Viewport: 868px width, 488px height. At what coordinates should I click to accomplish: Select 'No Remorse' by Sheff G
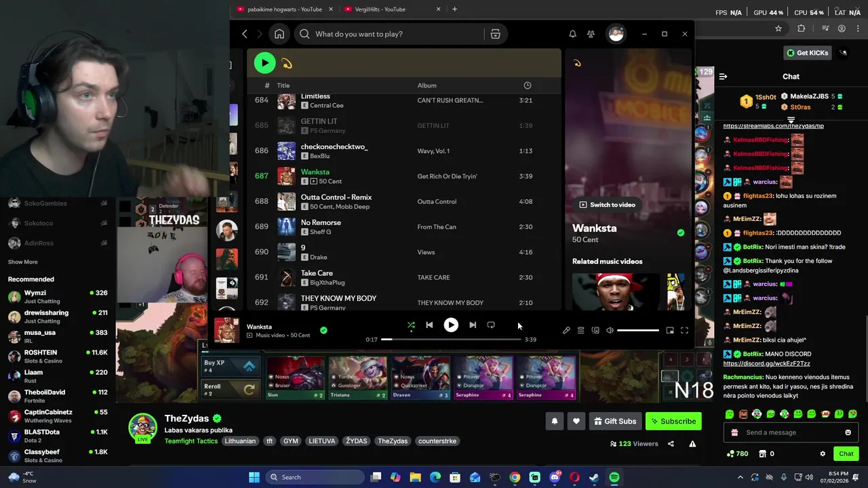pyautogui.click(x=403, y=226)
